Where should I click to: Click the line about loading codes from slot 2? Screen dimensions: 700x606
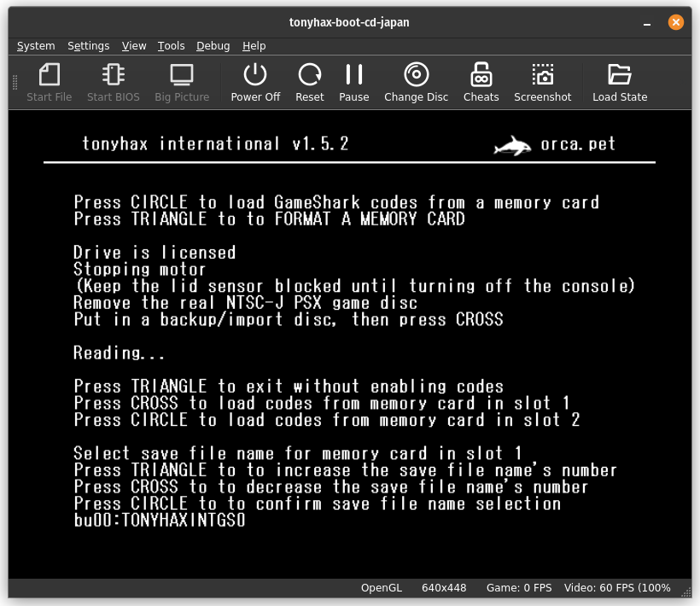pos(327,420)
